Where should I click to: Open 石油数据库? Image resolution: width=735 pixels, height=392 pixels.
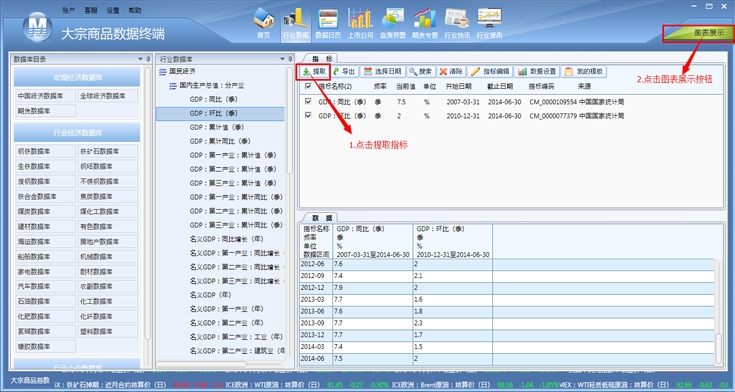click(x=45, y=301)
